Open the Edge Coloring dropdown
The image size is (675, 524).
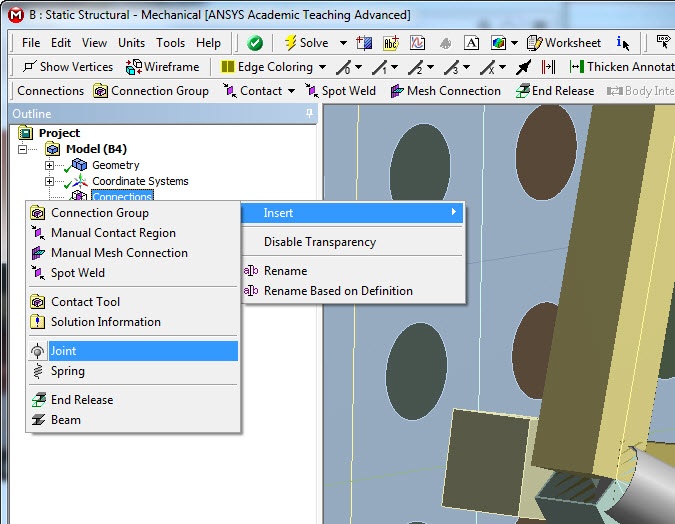coord(322,67)
